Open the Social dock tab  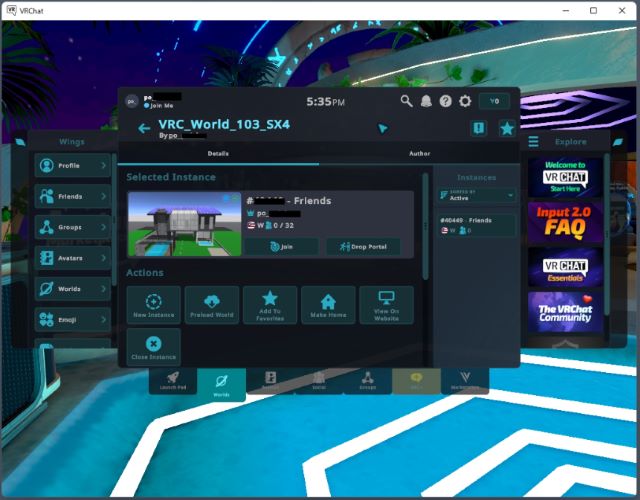(x=319, y=381)
